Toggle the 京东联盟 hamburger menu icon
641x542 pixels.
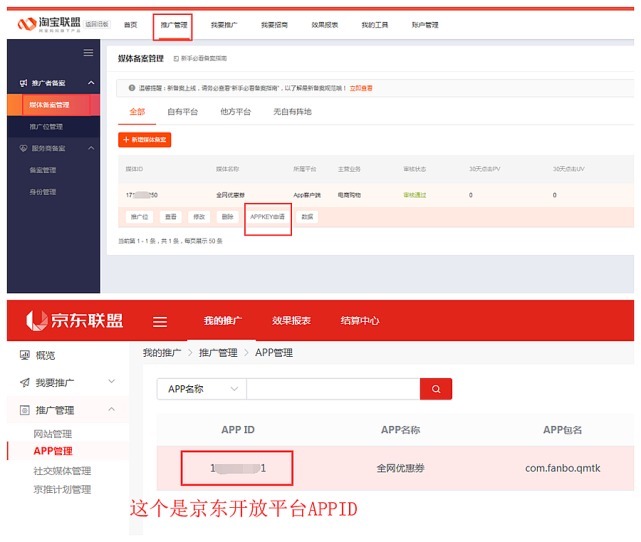(160, 322)
